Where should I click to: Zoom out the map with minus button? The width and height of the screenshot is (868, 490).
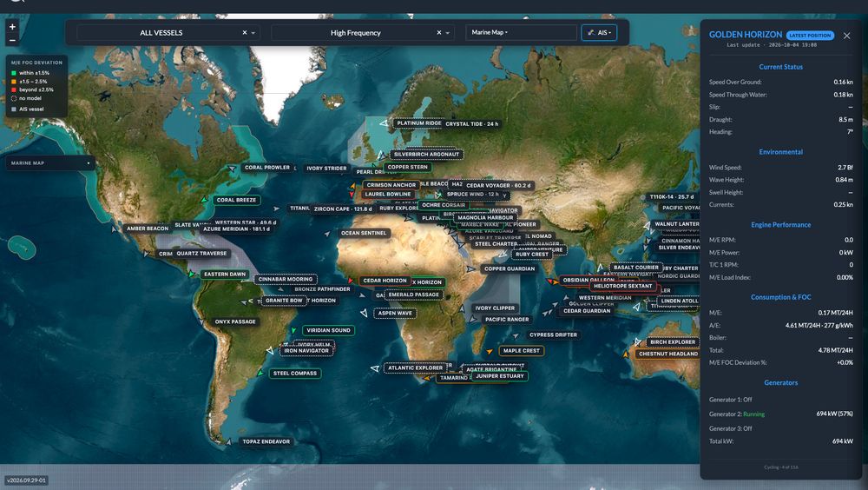[x=12, y=40]
